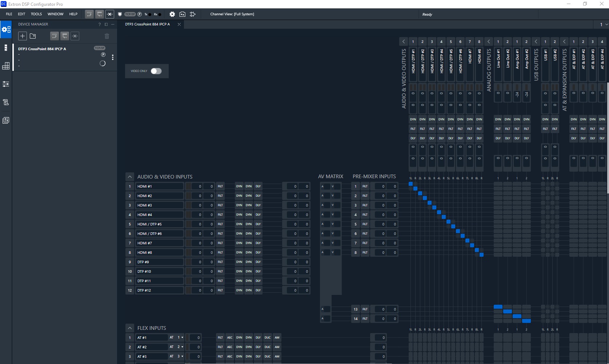Click the DLY block for HDMI #7 input
609x364 pixels.
tap(258, 243)
